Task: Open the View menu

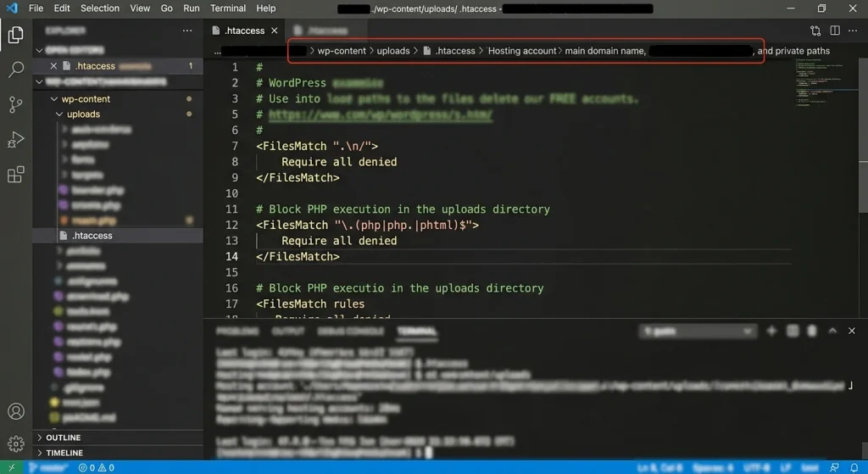Action: (x=140, y=8)
